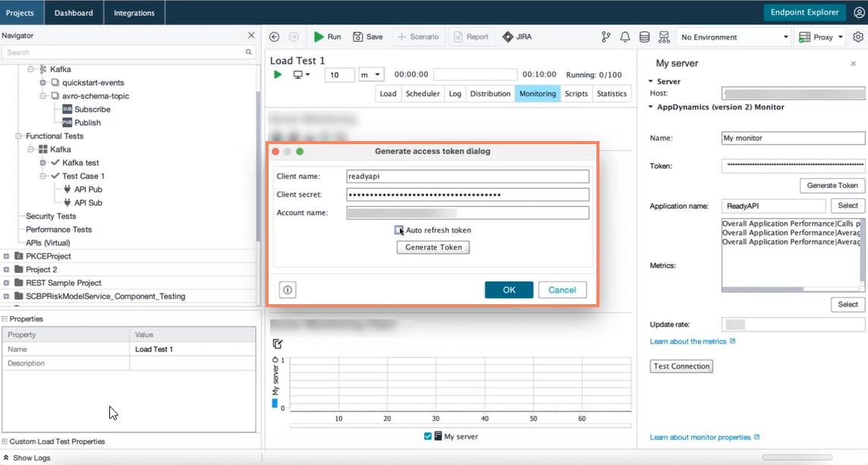Open notifications via the bell icon
This screenshot has width=868, height=465.
(624, 36)
